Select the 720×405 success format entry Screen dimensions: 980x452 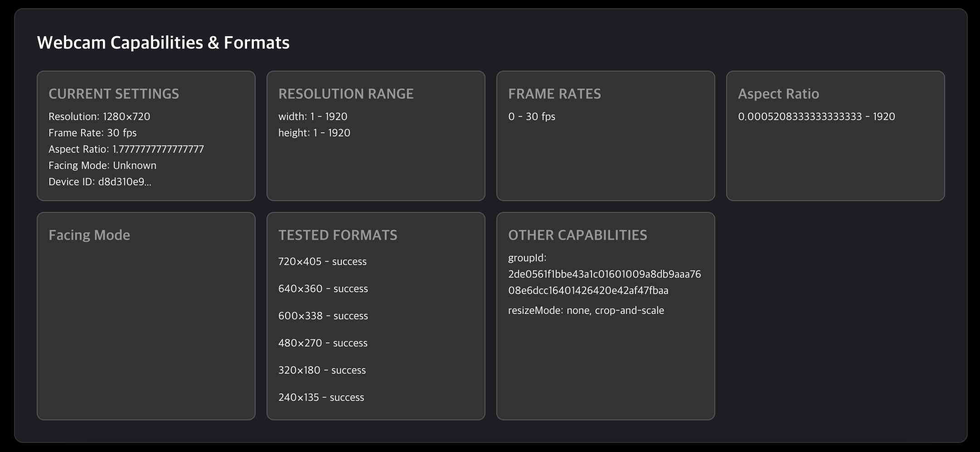[322, 261]
